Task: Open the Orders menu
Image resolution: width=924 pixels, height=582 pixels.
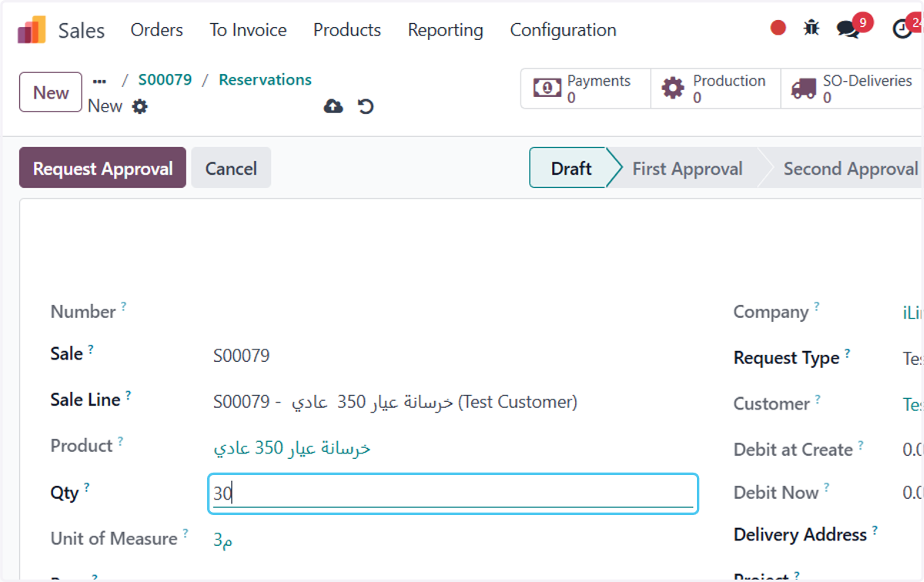Action: tap(157, 30)
